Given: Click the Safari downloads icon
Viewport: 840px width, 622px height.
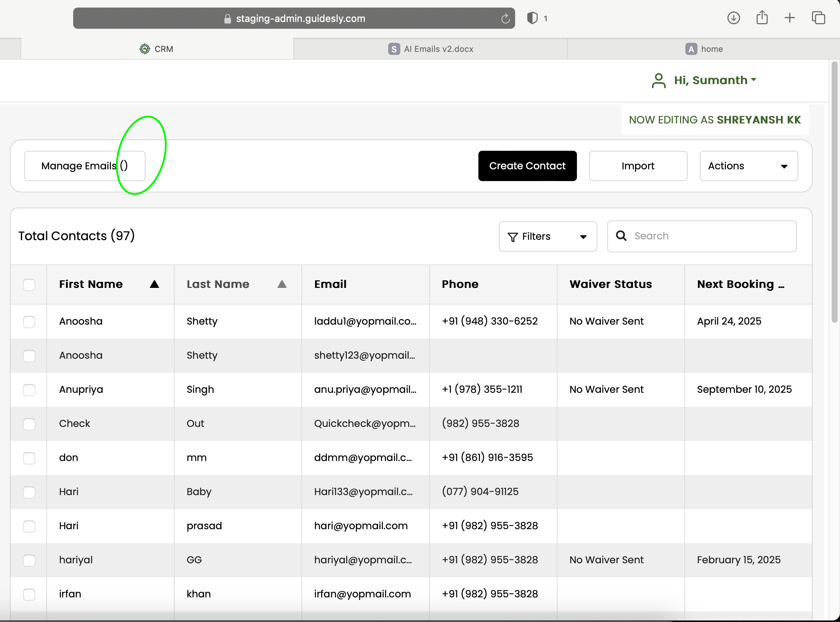Looking at the screenshot, I should 733,18.
